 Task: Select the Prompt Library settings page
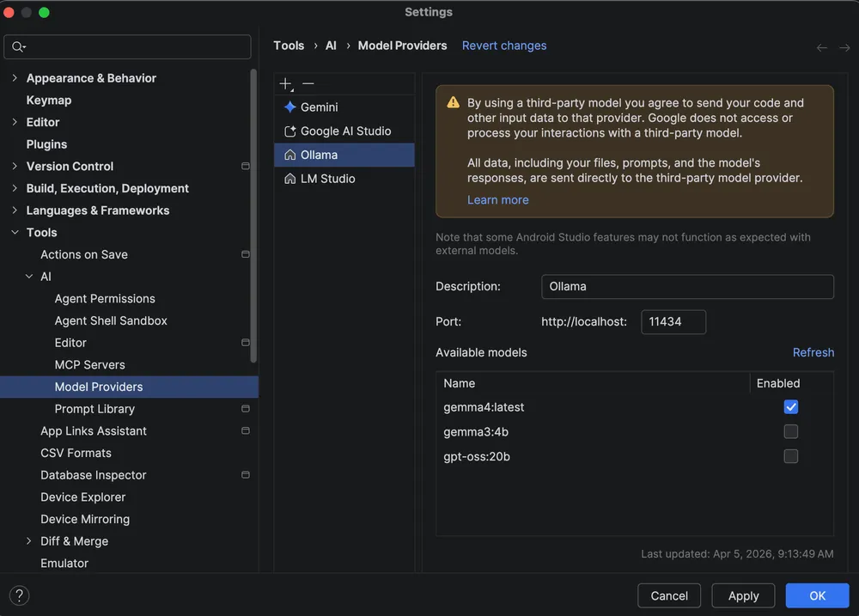click(x=94, y=409)
